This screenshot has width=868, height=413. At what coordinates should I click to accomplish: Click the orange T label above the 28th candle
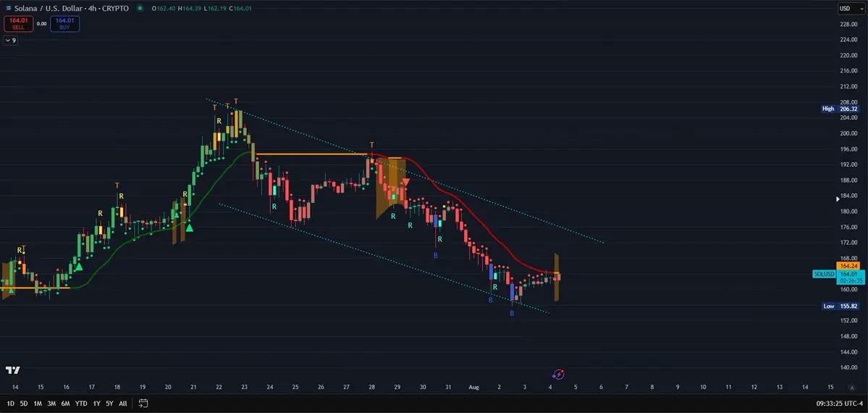pos(372,145)
